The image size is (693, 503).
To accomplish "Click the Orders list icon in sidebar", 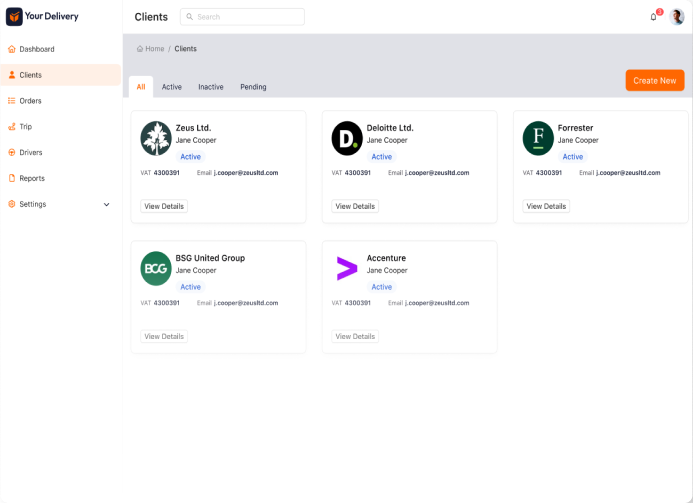I will pos(12,101).
